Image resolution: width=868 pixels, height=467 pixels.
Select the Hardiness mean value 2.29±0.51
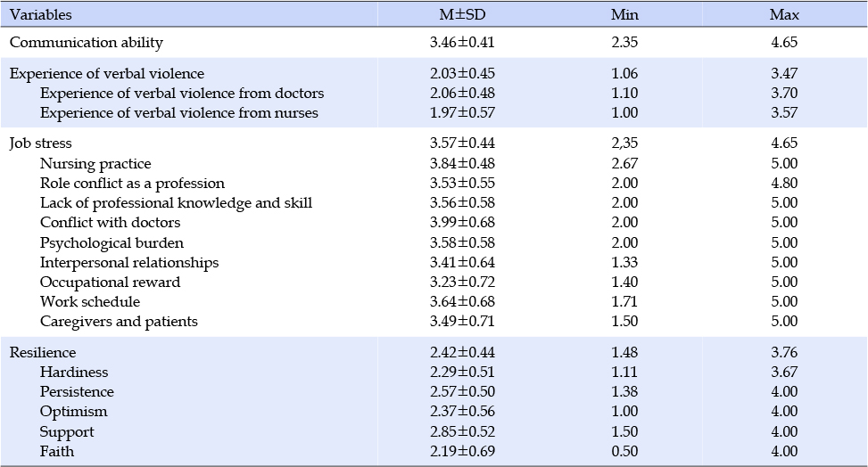[462, 372]
